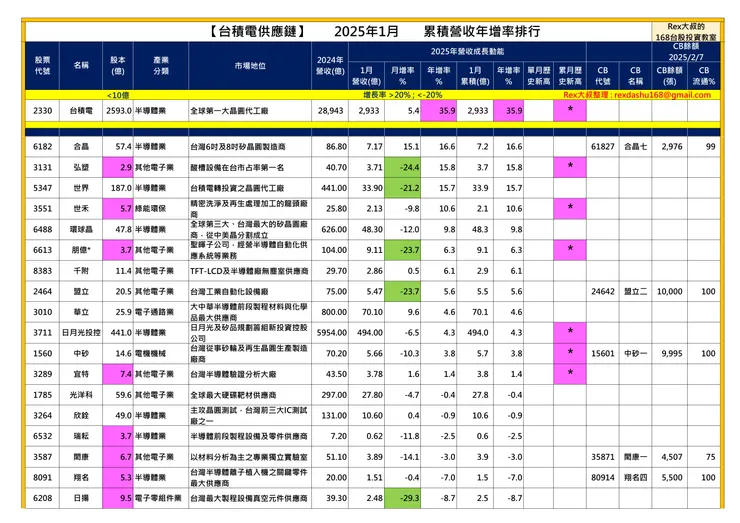The height and width of the screenshot is (523, 740).
Task: Click the TFT-LCD及半導體廠無塵室供應商 cell
Action: 250,271
